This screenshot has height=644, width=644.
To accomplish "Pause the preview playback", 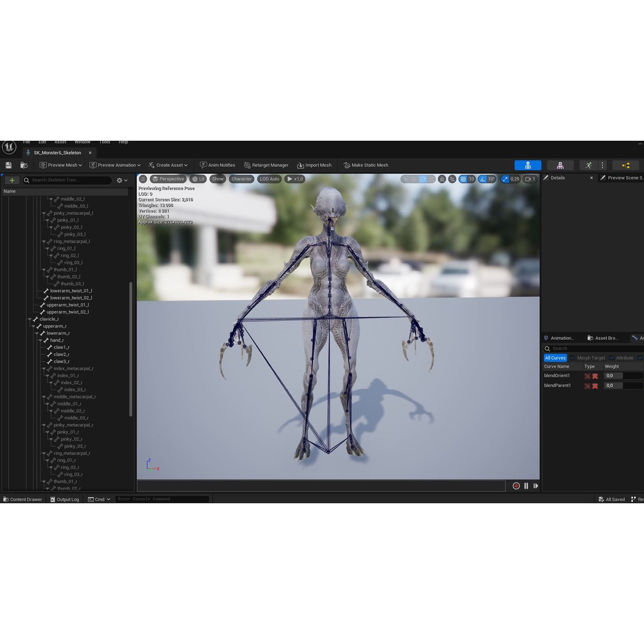I will (526, 486).
